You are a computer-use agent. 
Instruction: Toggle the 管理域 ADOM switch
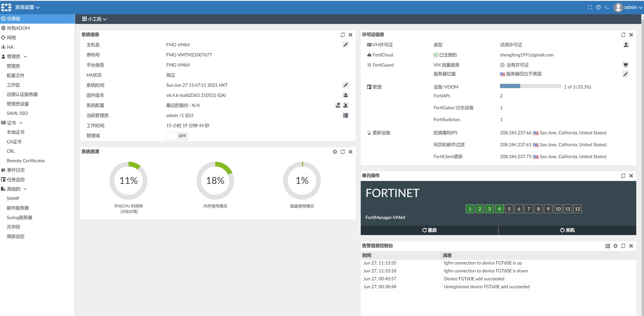(177, 136)
